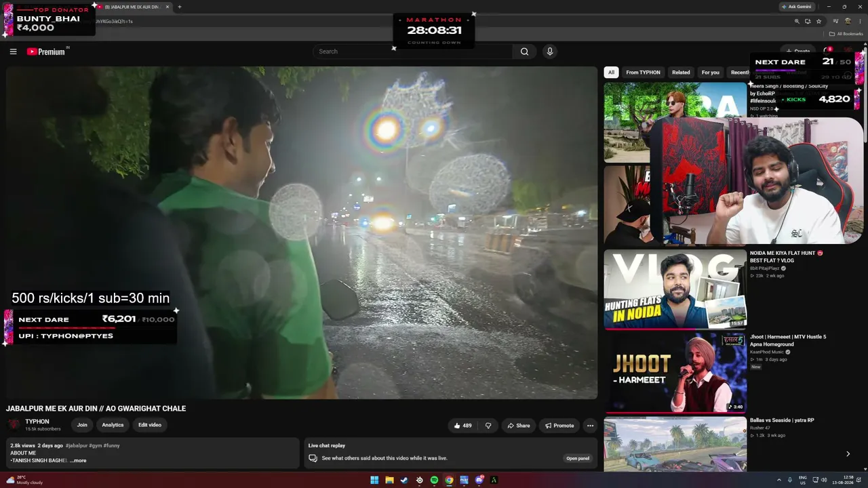
Task: Click the Create button
Action: coord(798,51)
